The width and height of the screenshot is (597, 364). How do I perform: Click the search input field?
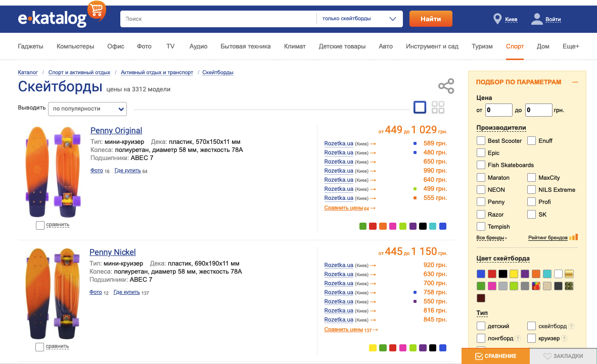(218, 19)
